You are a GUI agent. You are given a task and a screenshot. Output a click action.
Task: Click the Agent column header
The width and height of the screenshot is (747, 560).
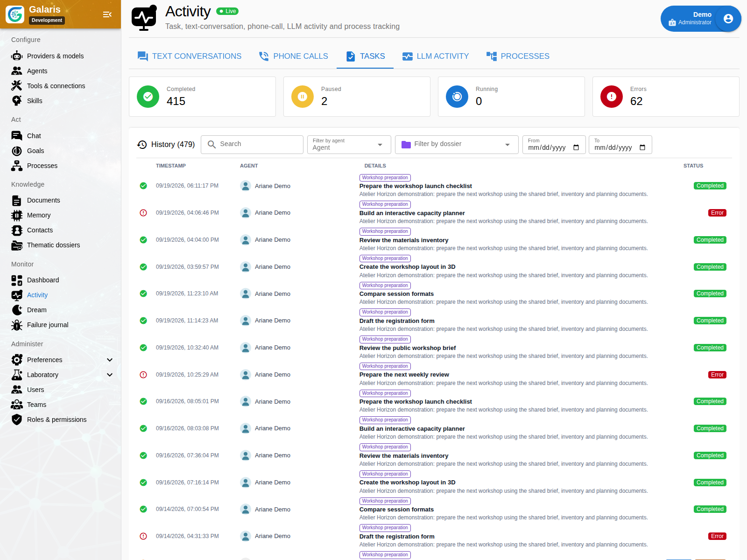click(x=249, y=166)
